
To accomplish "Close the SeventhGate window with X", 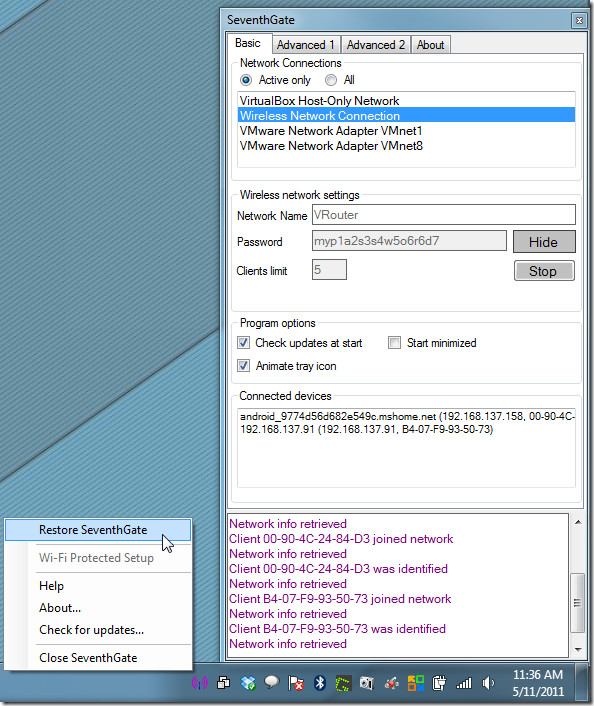I will point(579,20).
